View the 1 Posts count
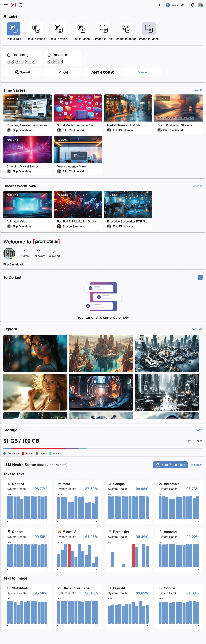The width and height of the screenshot is (206, 644). click(x=25, y=253)
